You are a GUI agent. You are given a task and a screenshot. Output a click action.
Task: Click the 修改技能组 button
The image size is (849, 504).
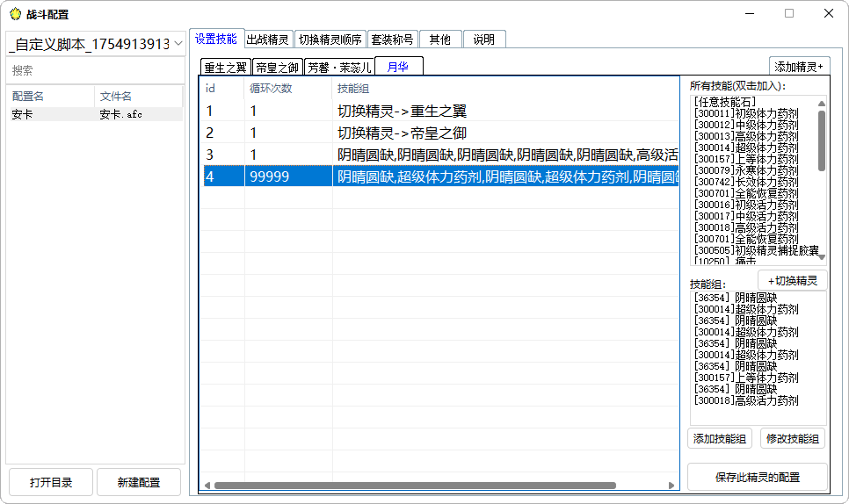(x=793, y=438)
